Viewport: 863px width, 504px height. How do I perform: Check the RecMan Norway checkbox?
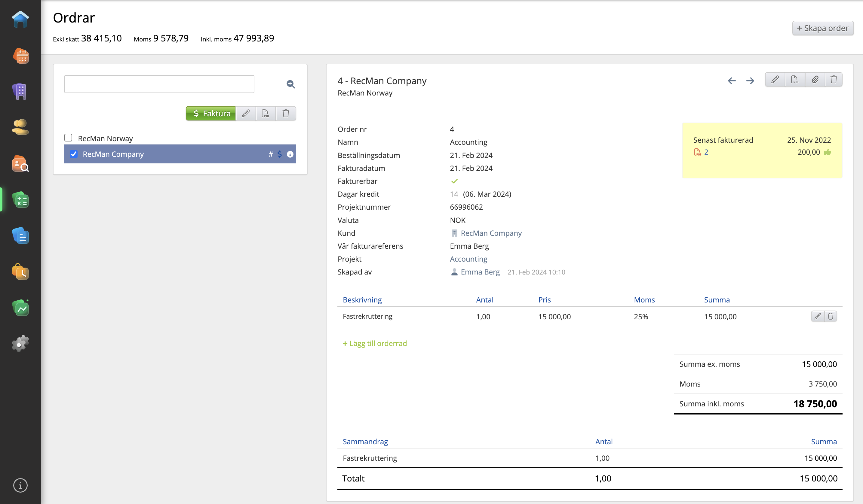click(x=69, y=138)
